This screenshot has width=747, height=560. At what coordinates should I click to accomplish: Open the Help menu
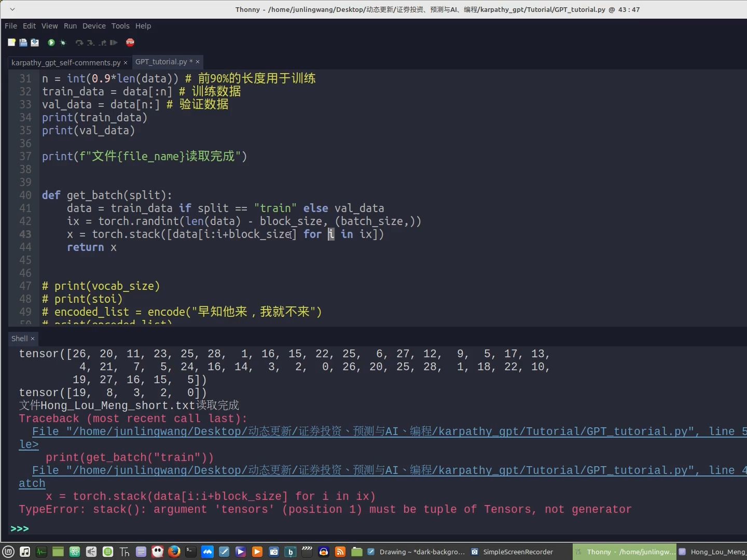pos(143,26)
